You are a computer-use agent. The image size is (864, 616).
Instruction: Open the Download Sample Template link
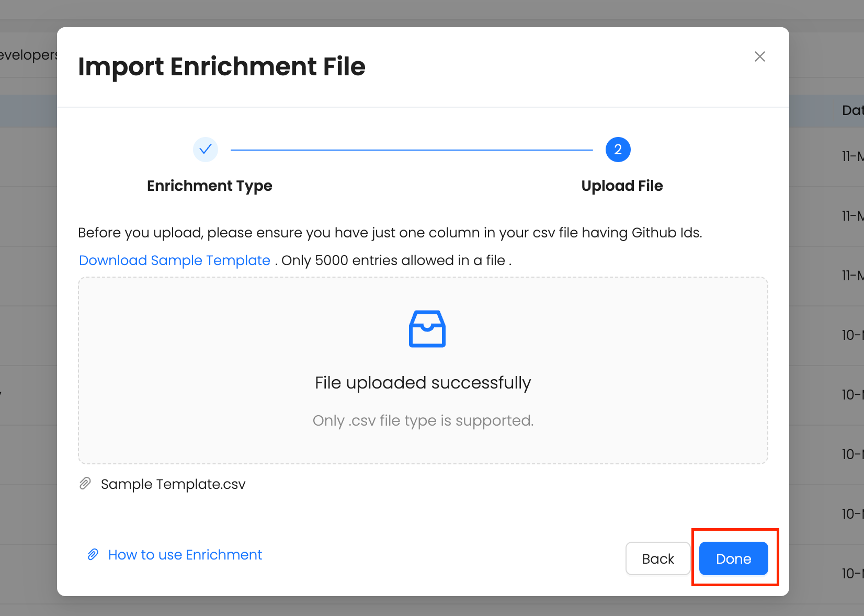[x=174, y=260]
